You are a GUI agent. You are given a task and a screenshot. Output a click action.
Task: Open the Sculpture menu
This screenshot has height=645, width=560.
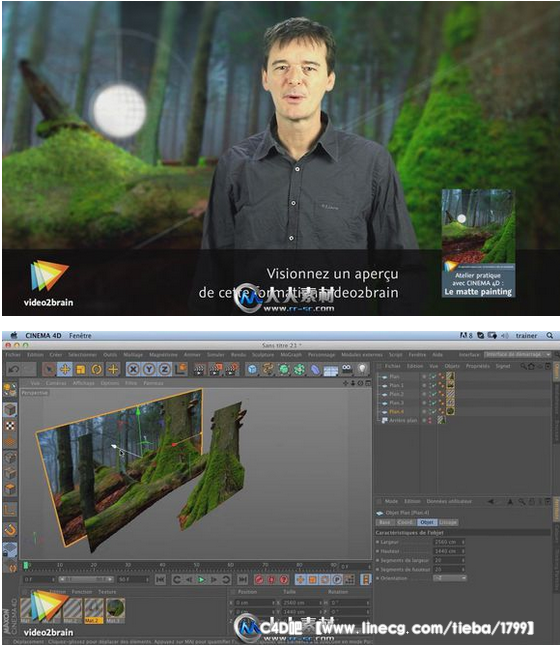pyautogui.click(x=263, y=355)
